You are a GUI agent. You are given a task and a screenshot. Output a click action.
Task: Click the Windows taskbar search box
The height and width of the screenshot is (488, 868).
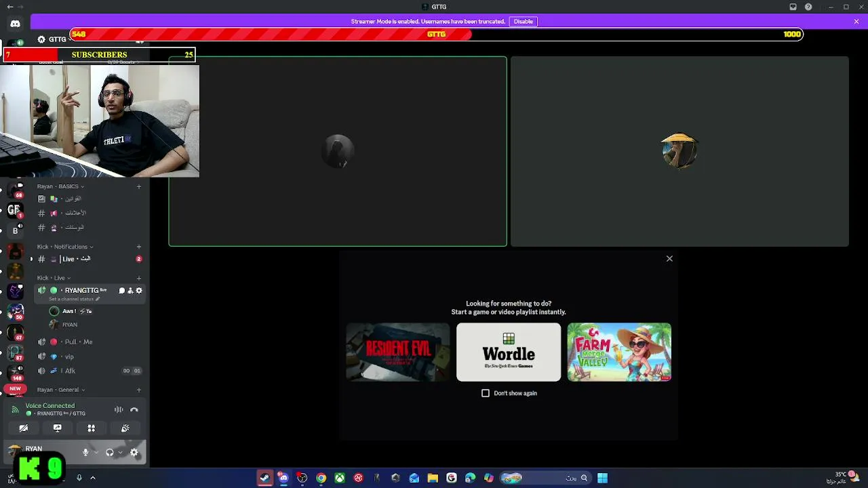coord(545,478)
